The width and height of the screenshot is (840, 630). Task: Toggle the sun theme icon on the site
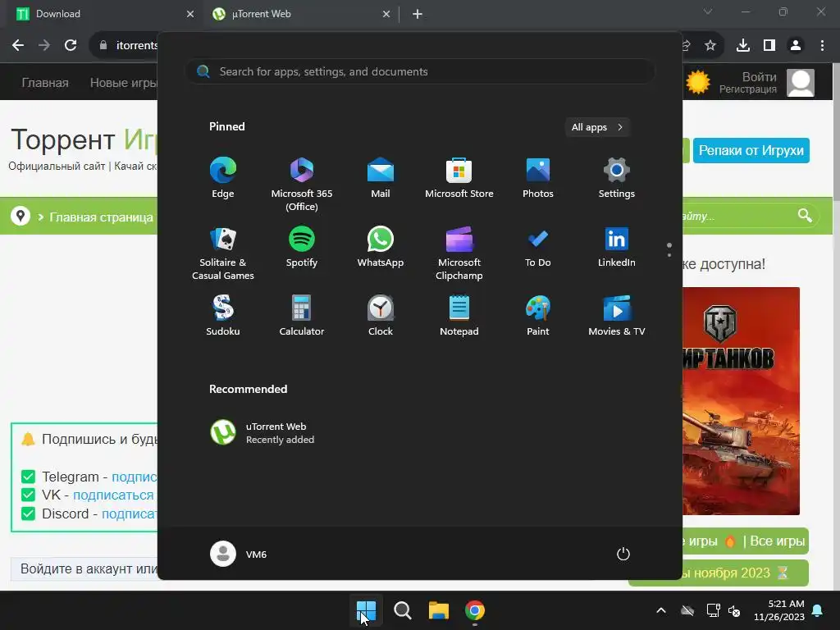tap(698, 83)
